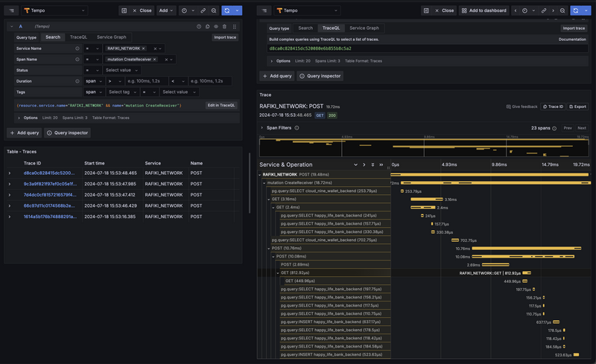Click Export trace button
The width and height of the screenshot is (596, 364).
[x=577, y=106]
